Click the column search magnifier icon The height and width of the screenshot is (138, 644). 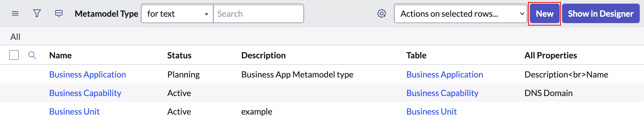click(x=32, y=55)
